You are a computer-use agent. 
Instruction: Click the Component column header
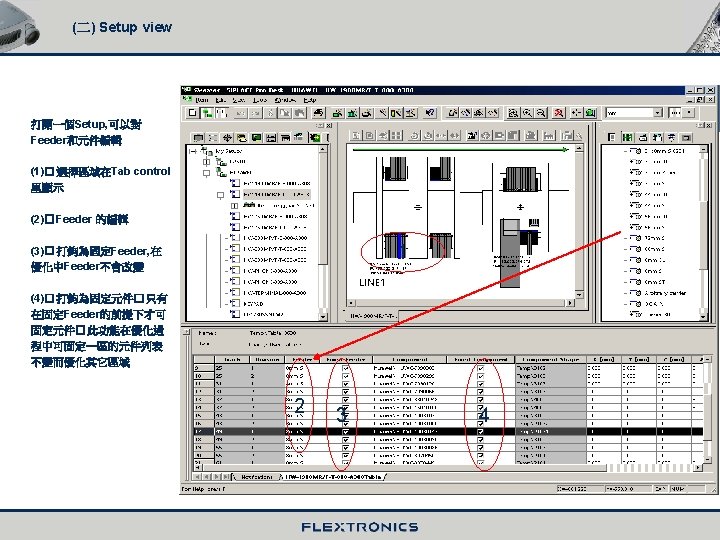click(409, 359)
